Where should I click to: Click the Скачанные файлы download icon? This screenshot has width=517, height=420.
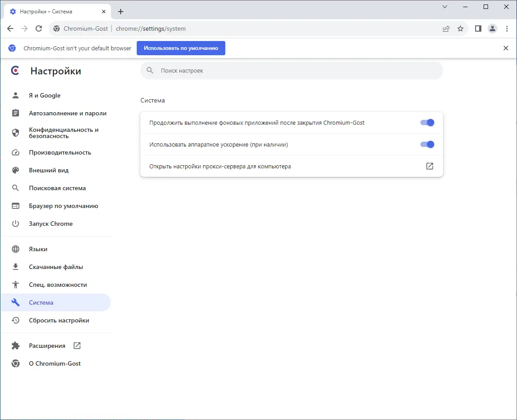[x=15, y=266]
